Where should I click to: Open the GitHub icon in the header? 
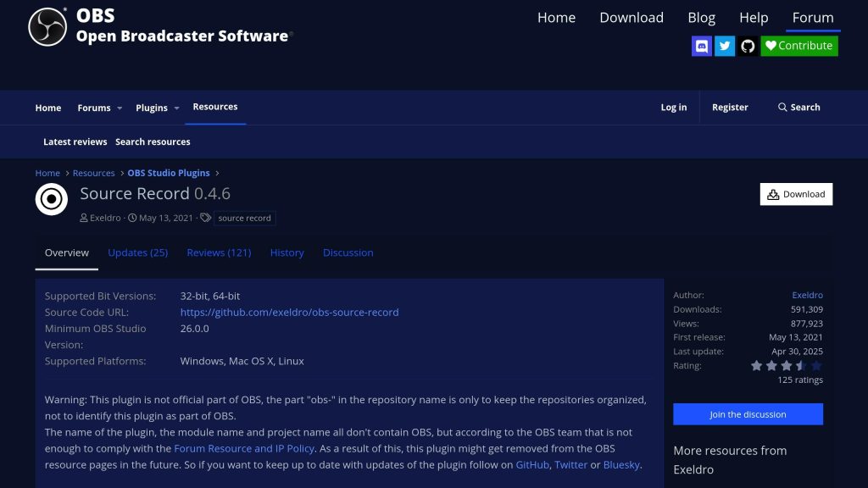point(747,46)
